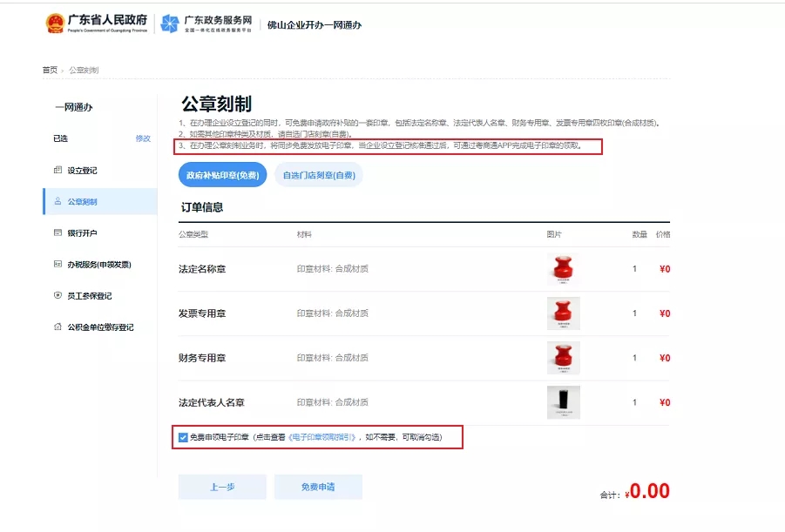Screen dimensions: 785x532
Task: Click the 法定代表人名章 black stamp thumbnail
Action: [563, 402]
